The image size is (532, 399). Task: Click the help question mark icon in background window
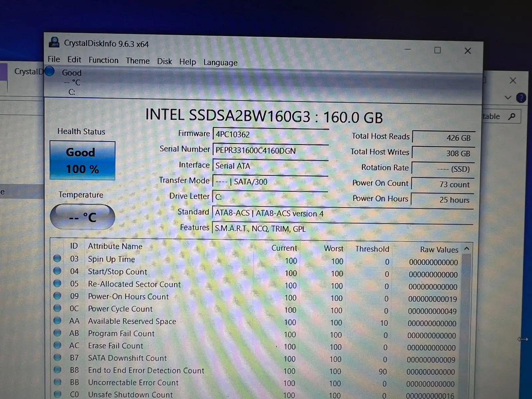pos(521,98)
